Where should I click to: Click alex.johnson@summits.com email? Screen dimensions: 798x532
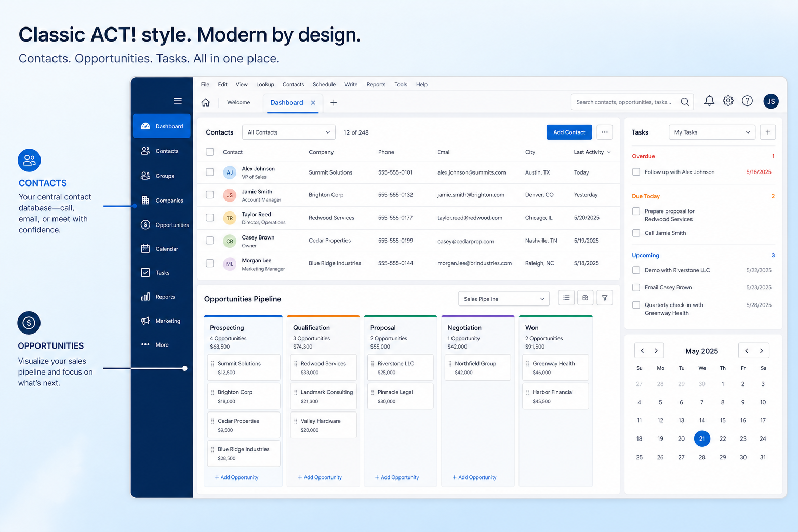(x=471, y=172)
